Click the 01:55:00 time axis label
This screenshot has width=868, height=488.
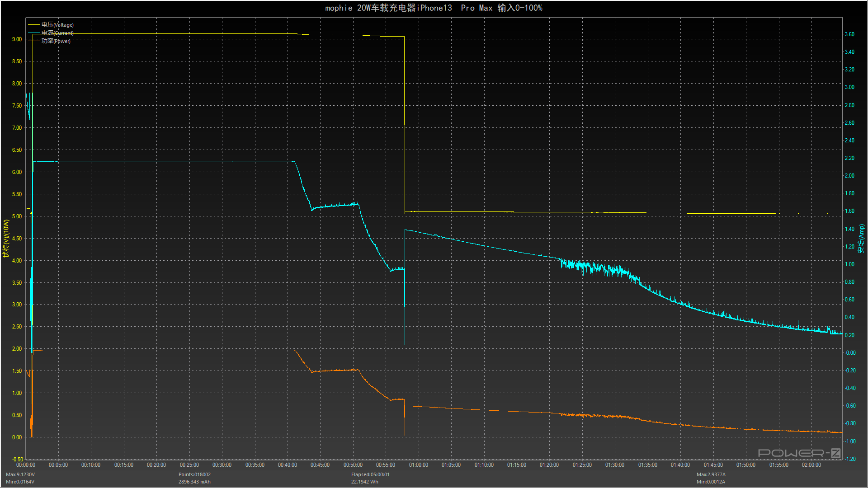click(x=778, y=465)
